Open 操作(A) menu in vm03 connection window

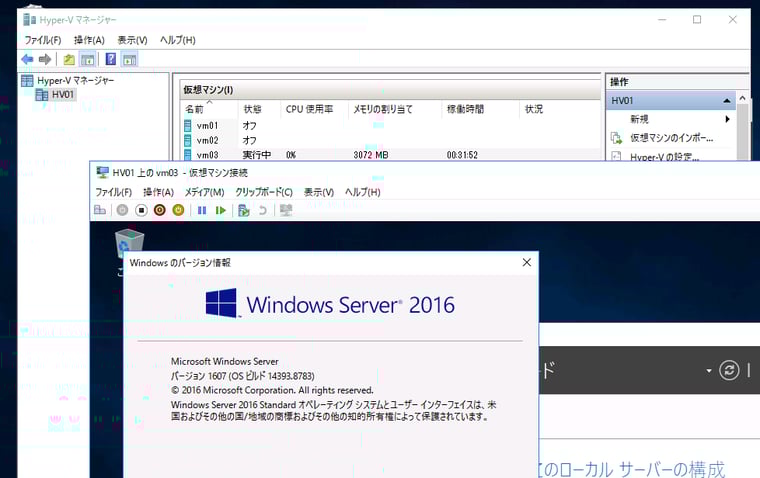coord(158,192)
